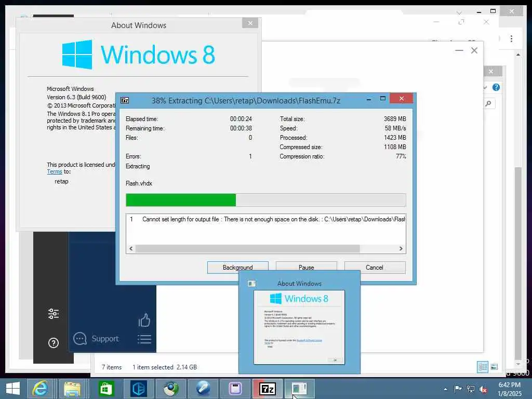The width and height of the screenshot is (532, 399).
Task: Click the licensed user name 'retap'
Action: click(x=61, y=181)
